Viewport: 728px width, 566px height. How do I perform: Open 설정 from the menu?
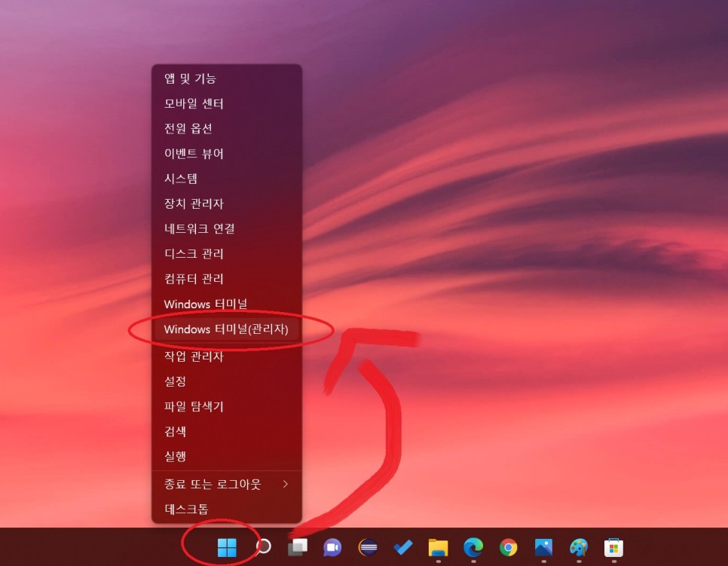(x=227, y=381)
